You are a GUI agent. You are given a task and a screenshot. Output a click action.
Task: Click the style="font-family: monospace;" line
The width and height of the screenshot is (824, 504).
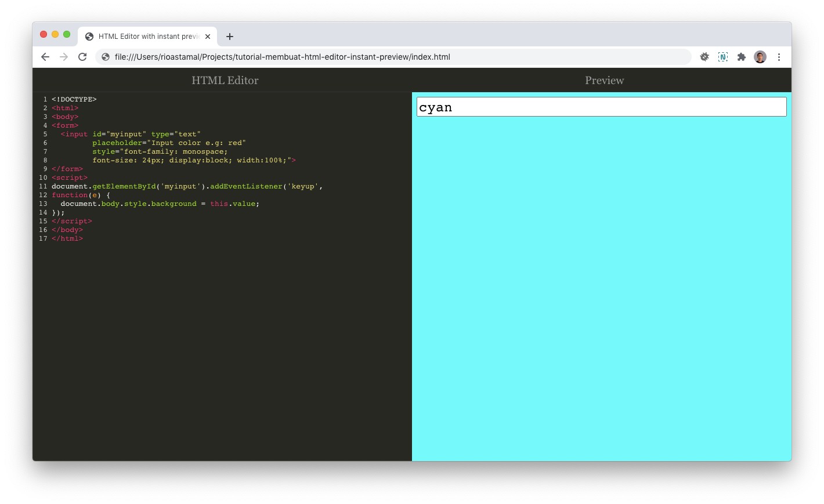point(160,151)
